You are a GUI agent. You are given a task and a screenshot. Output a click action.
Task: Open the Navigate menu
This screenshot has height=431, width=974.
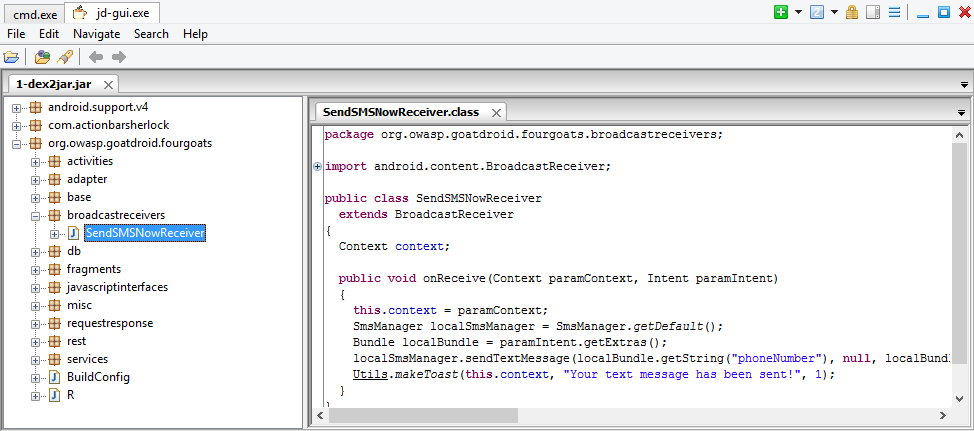[x=96, y=34]
